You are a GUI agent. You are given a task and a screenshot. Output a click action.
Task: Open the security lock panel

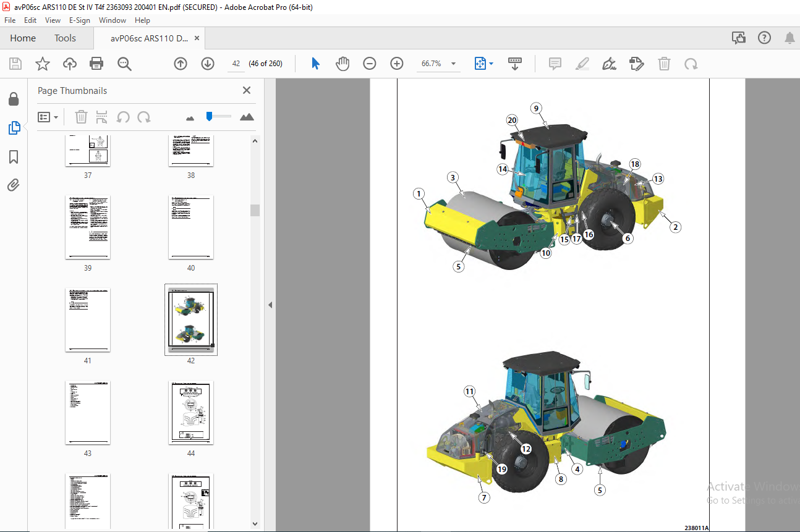[14, 99]
